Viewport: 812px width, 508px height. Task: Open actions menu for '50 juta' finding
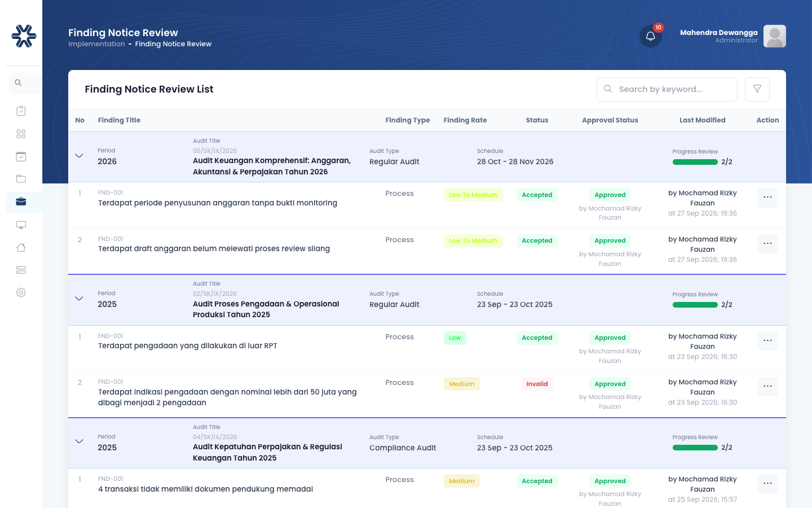[x=767, y=387]
